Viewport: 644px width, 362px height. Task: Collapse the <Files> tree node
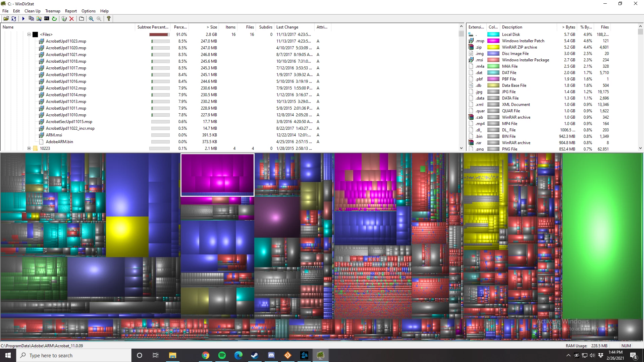(29, 35)
